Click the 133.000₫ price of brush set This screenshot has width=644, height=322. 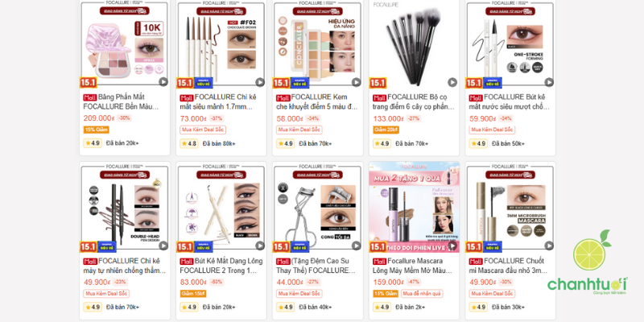coord(388,118)
